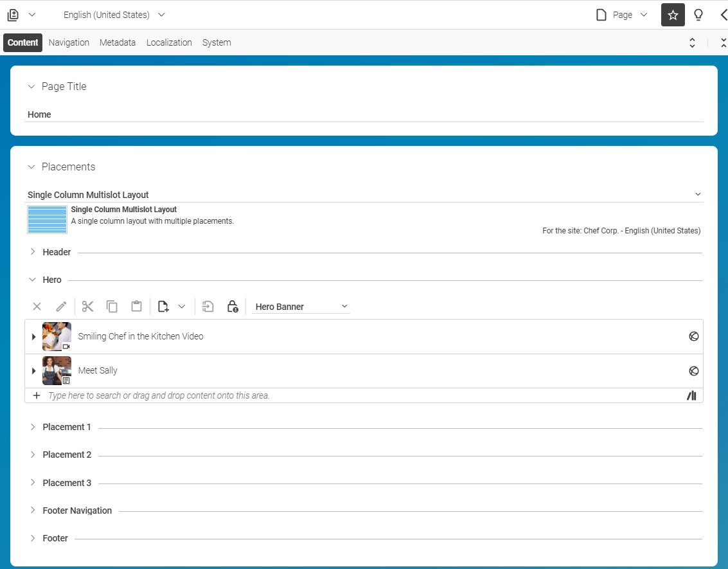Viewport: 728px width, 569px height.
Task: Click the Favorites star icon
Action: coord(672,14)
